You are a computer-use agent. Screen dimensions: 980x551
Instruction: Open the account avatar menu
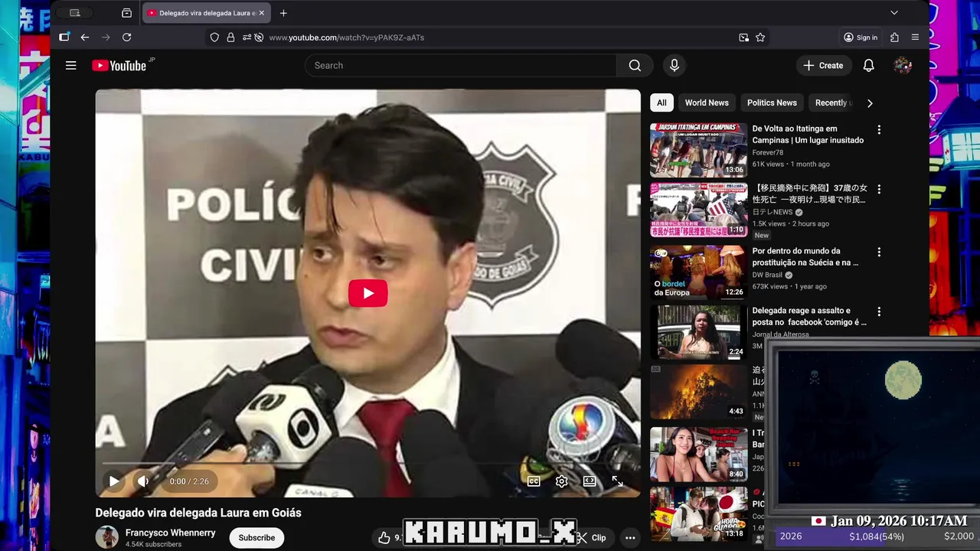(x=903, y=66)
